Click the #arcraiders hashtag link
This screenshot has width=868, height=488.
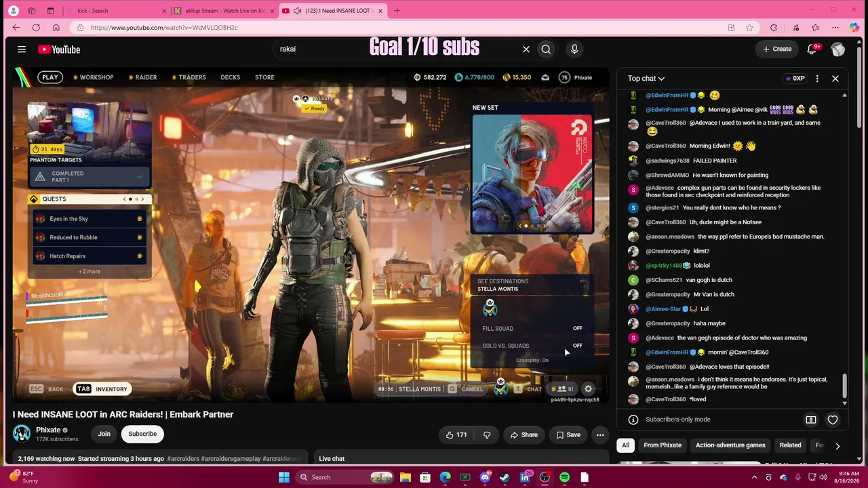[182, 459]
